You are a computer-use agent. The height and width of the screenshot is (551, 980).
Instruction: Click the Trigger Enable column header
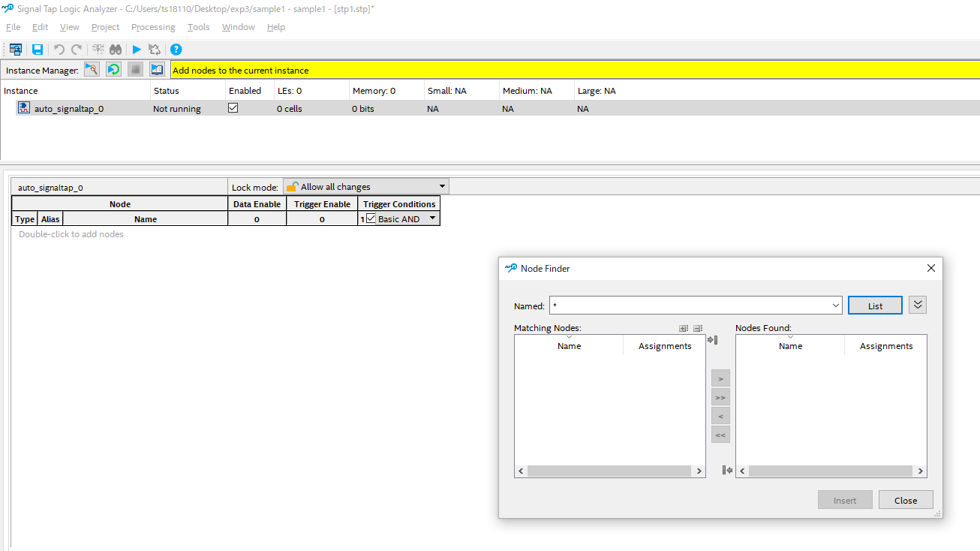point(322,204)
